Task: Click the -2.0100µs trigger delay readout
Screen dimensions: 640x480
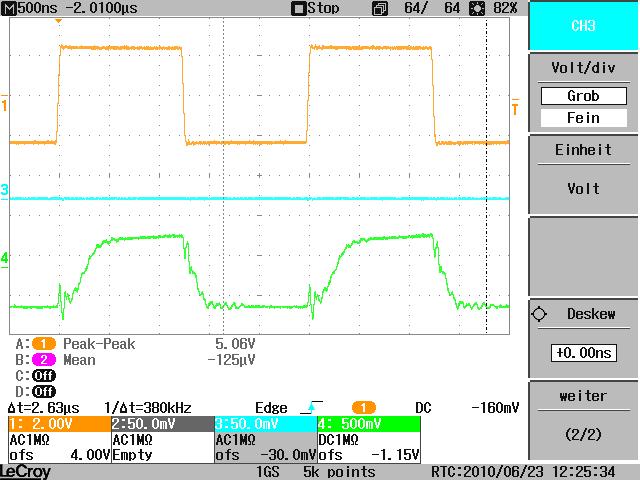Action: tap(102, 8)
